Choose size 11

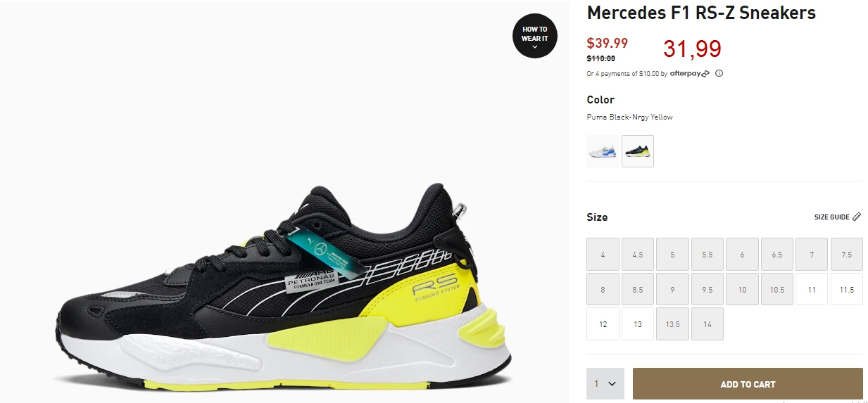(x=812, y=290)
